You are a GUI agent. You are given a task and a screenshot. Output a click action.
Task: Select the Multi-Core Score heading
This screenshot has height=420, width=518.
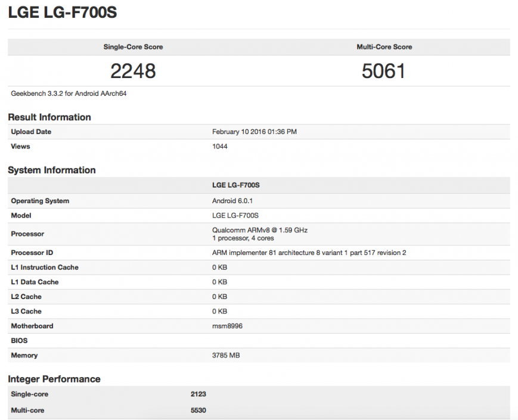pos(384,47)
